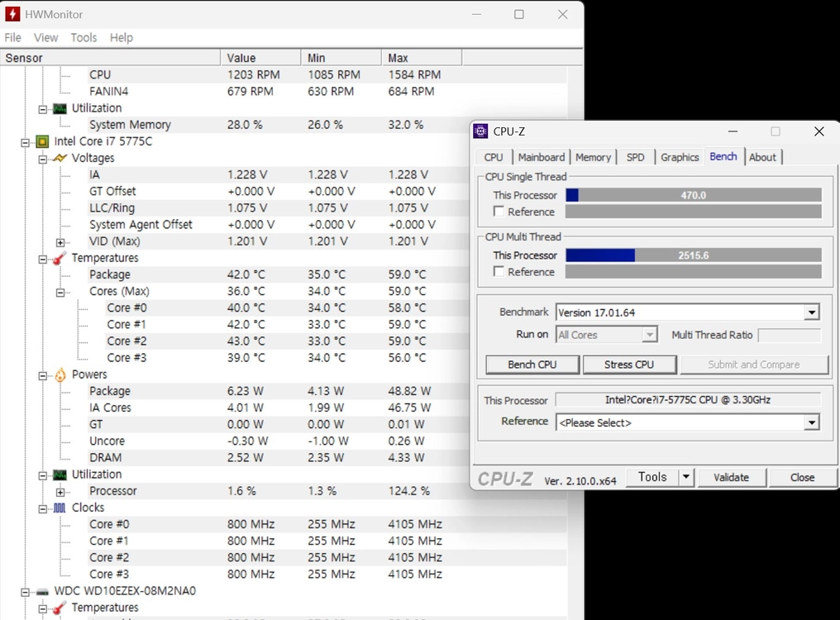Image resolution: width=840 pixels, height=620 pixels.
Task: Click the Max column header
Action: [422, 57]
